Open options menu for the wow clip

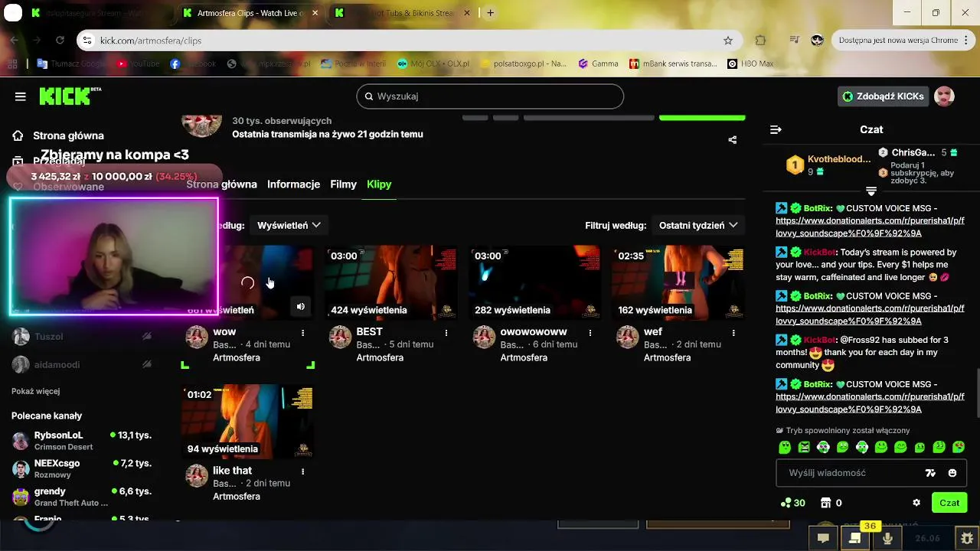tap(303, 333)
